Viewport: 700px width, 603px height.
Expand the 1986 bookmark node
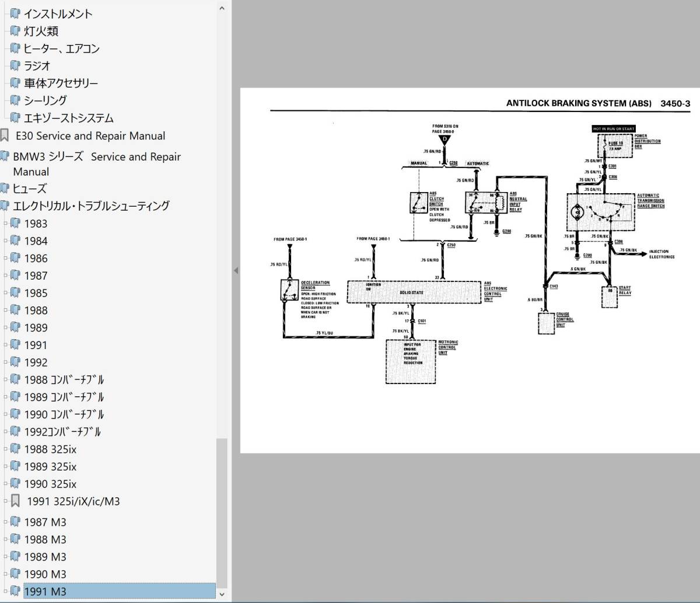coord(6,258)
